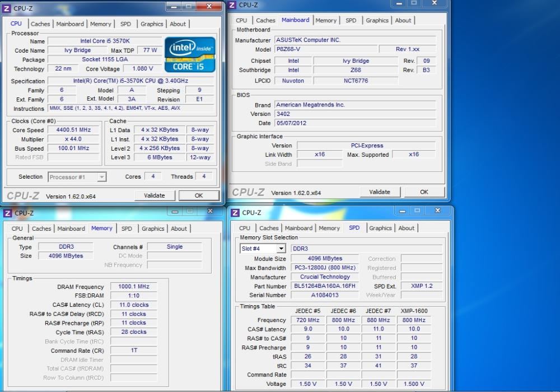Click the CAS# Latency value 11.0 clocks
The width and height of the screenshot is (560, 392).
click(x=134, y=305)
